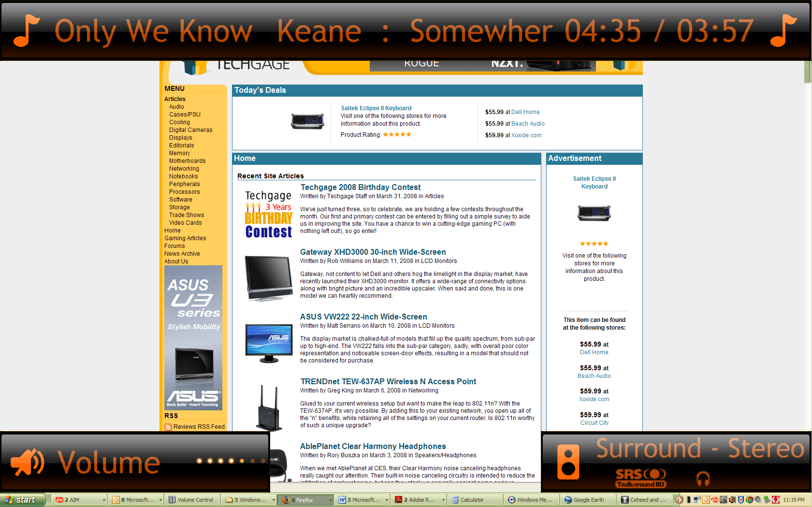The image size is (812, 507).
Task: Open Dell Home store link in Today's Deals
Action: click(x=525, y=112)
